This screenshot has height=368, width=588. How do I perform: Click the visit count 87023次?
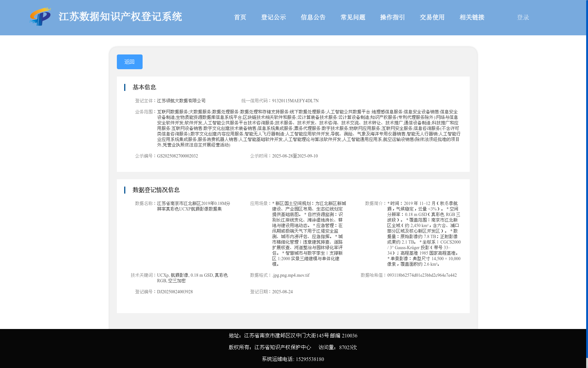pyautogui.click(x=348, y=347)
